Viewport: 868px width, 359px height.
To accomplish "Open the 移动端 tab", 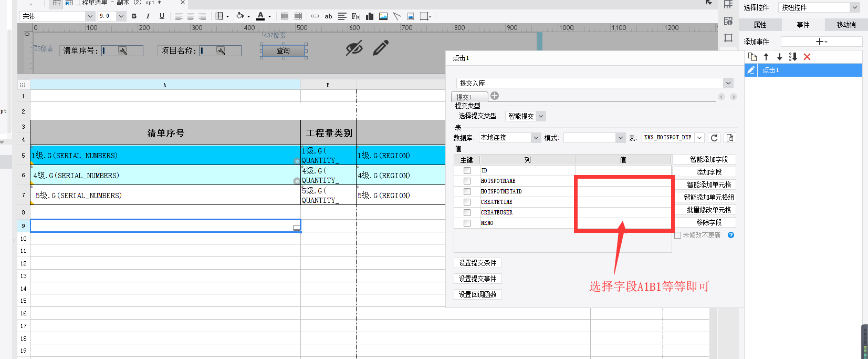I will [846, 25].
